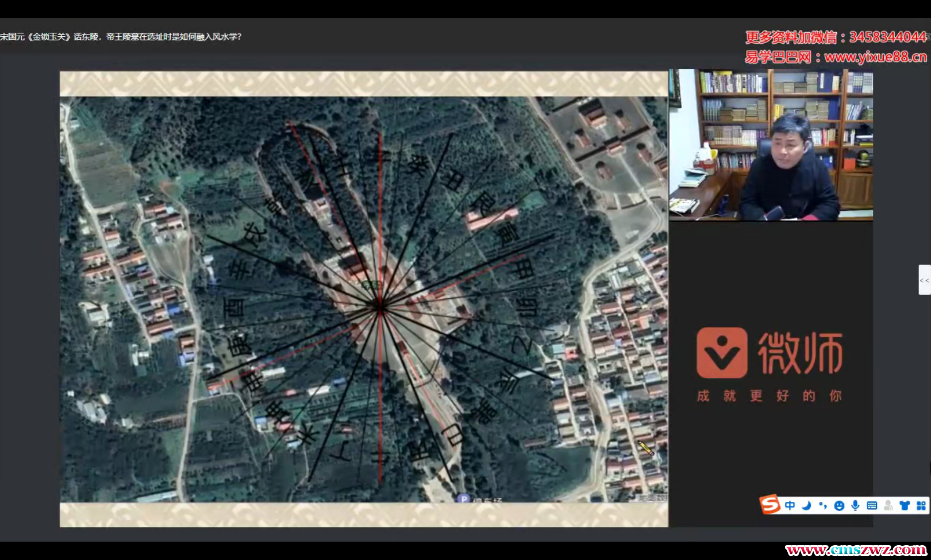Image resolution: width=931 pixels, height=560 pixels.
Task: Click the grayed account login icon
Action: [x=888, y=505]
